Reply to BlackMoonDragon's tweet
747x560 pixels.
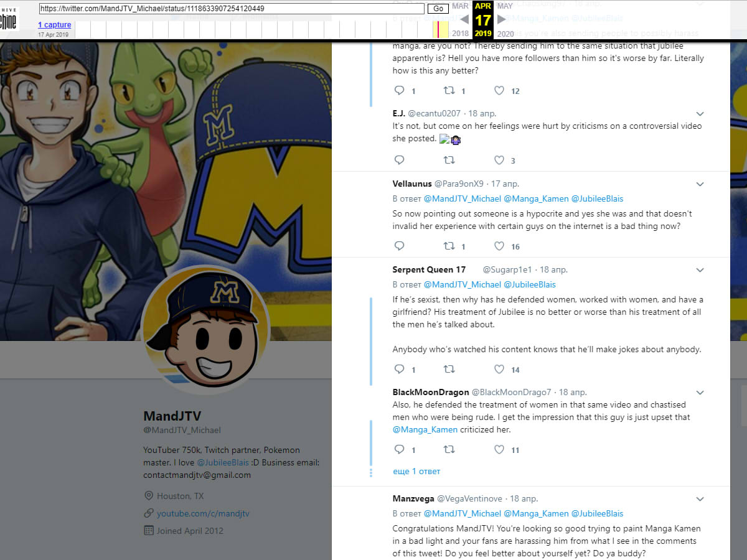[400, 449]
